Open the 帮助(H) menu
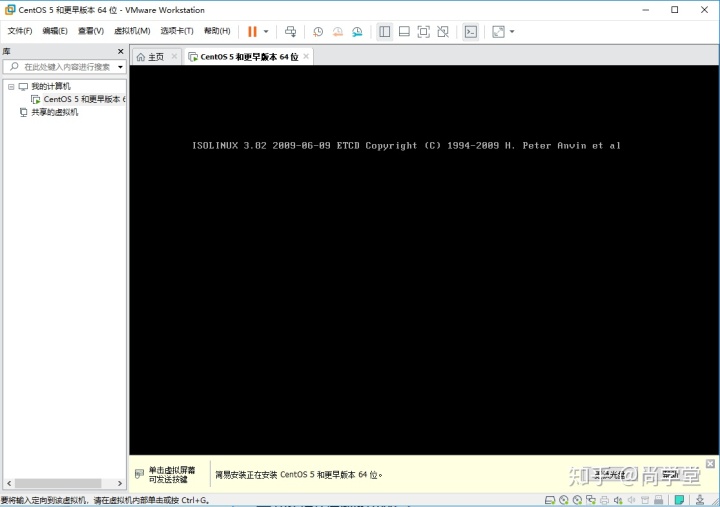Viewport: 720px width, 507px height. (x=217, y=31)
